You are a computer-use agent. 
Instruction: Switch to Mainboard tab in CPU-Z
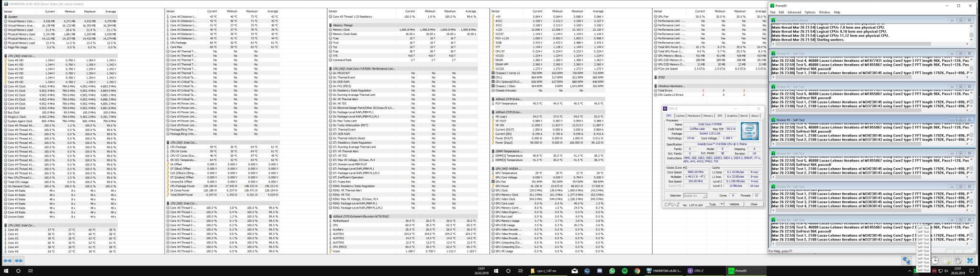pyautogui.click(x=694, y=115)
